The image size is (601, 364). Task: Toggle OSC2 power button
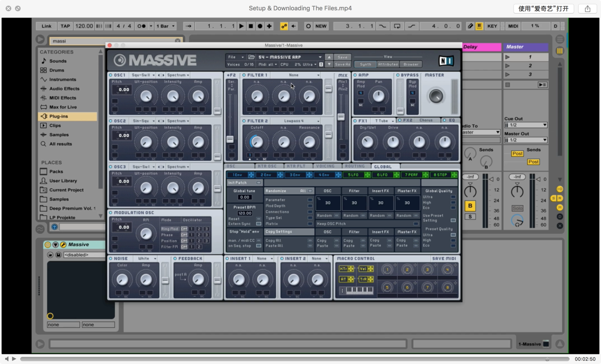coord(111,121)
